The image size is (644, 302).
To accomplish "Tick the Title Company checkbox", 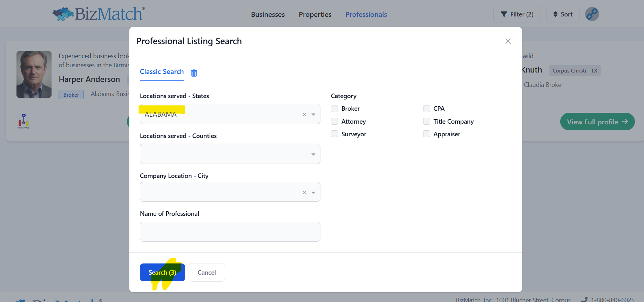I will coord(426,122).
